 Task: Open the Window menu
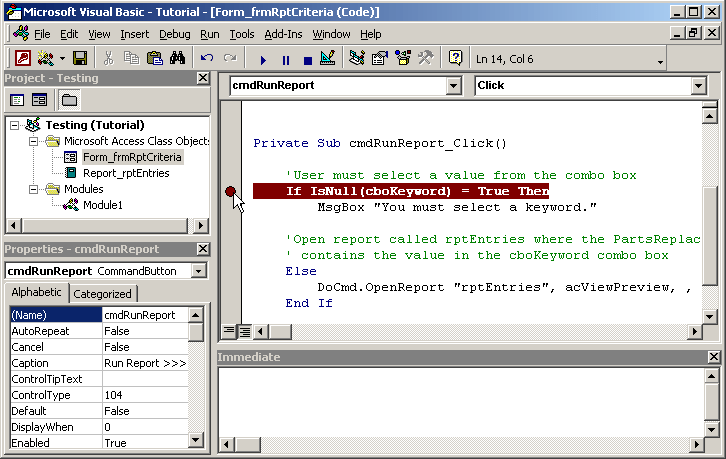(x=331, y=34)
